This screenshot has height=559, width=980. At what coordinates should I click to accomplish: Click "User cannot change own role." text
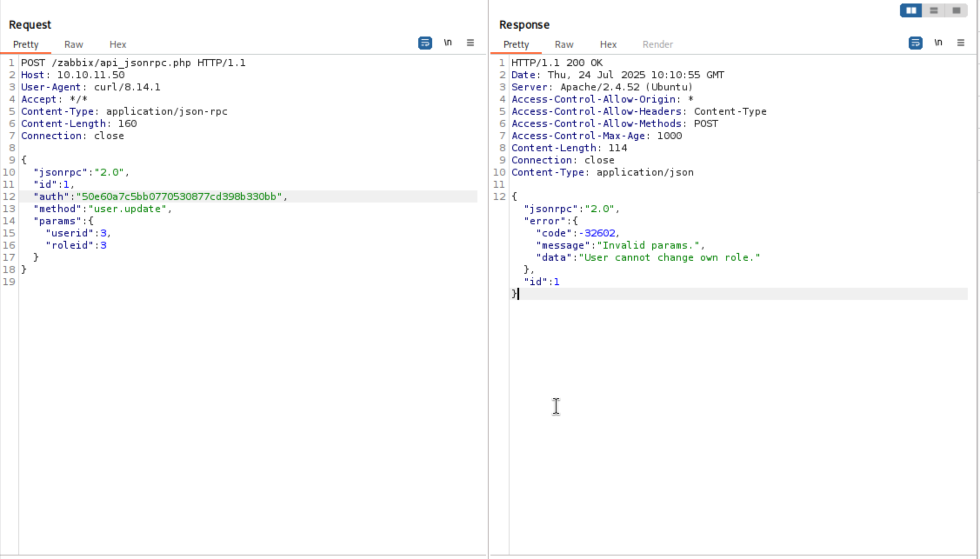click(669, 257)
